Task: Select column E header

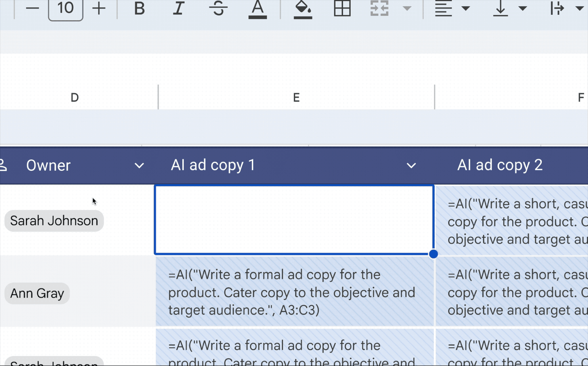Action: [296, 97]
